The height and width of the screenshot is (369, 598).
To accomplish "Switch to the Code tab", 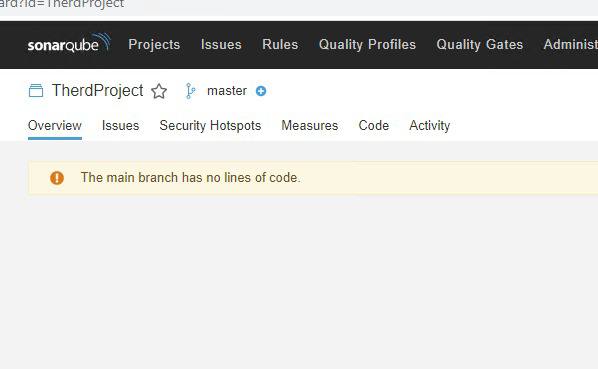I will [x=374, y=125].
